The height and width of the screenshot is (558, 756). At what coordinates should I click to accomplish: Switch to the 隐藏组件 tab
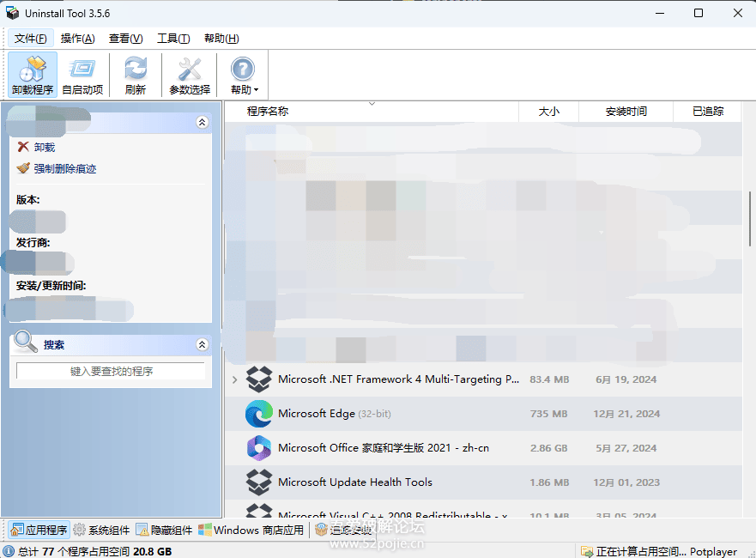(x=165, y=530)
